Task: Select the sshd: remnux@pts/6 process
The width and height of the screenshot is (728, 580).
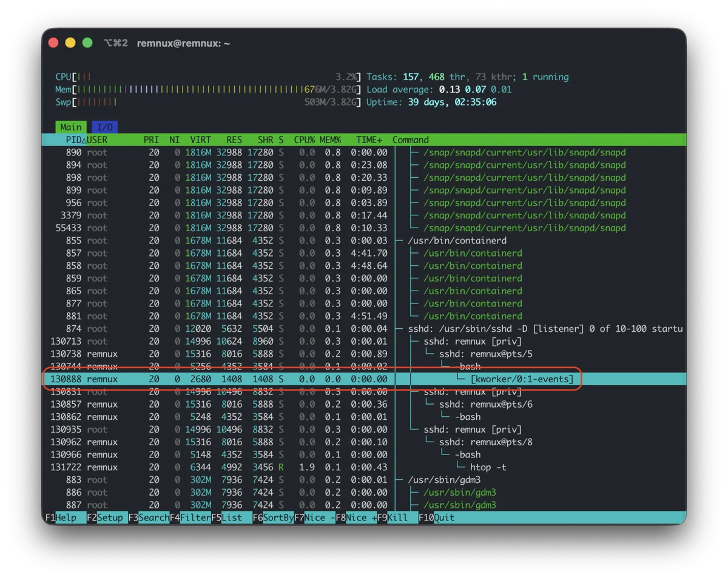Action: pyautogui.click(x=364, y=404)
